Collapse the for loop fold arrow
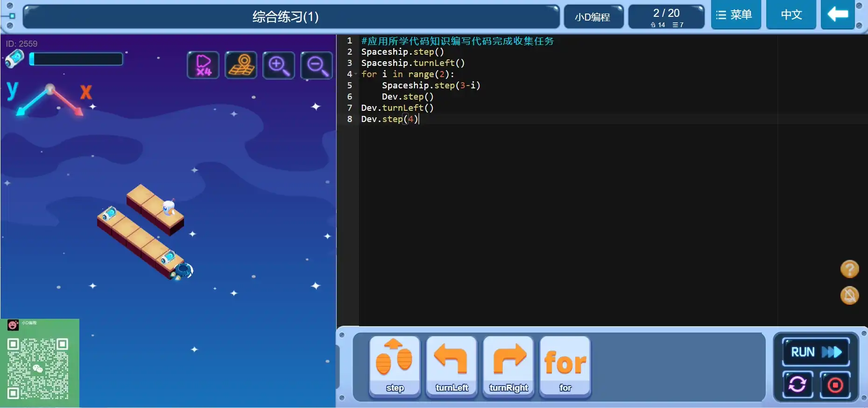The width and height of the screenshot is (868, 408). pos(356,74)
